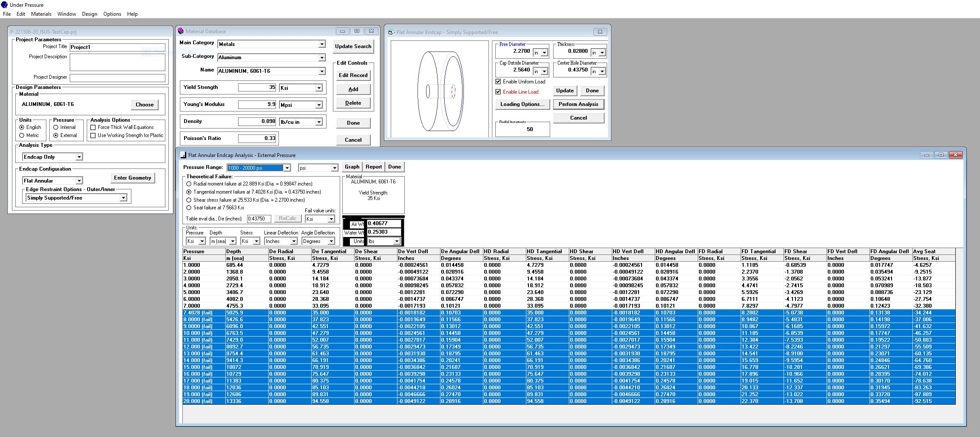Viewport: 980px width, 437px height.
Task: Open Young's Modulus Mpsi units dropdown
Action: pyautogui.click(x=319, y=105)
